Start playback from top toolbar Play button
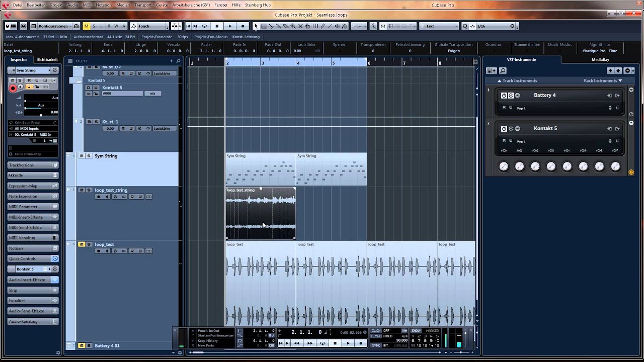 [230, 26]
